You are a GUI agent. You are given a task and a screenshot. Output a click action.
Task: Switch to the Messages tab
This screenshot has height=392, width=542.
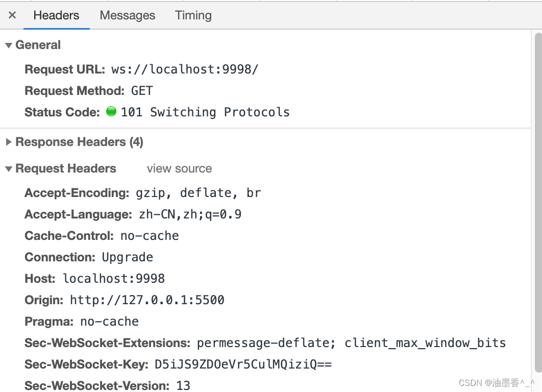click(x=127, y=15)
